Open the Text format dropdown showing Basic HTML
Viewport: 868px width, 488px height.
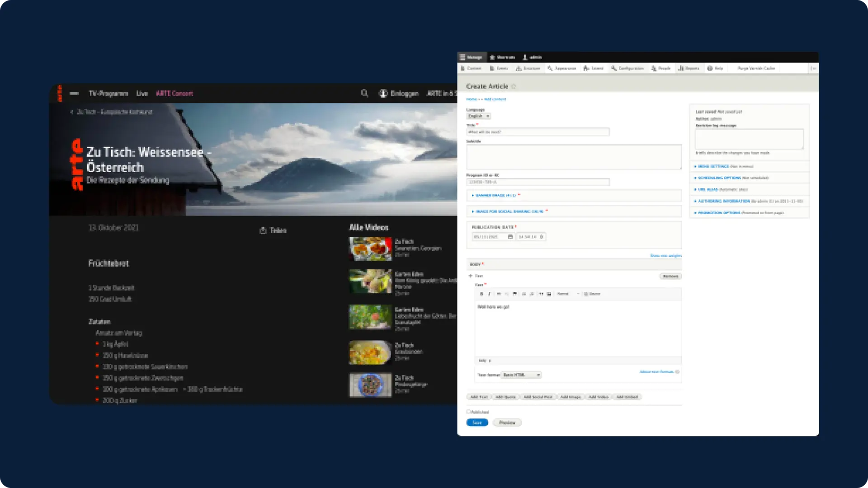click(521, 375)
